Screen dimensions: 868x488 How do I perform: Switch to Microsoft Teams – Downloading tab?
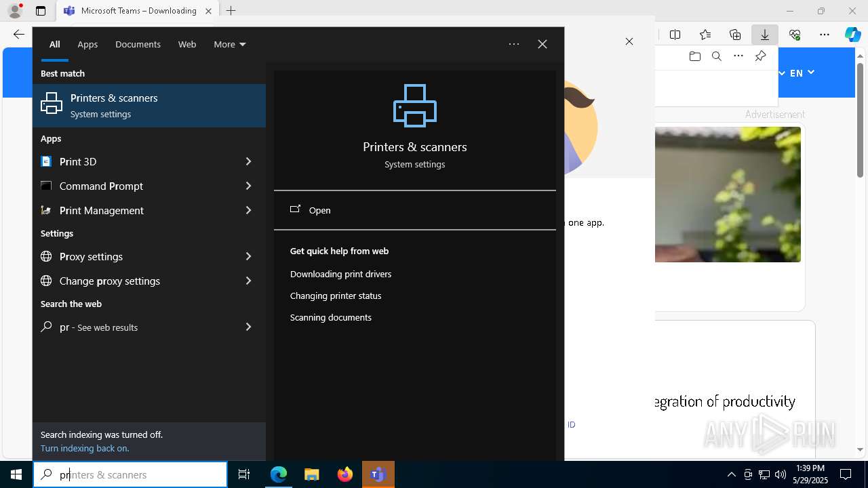[x=138, y=11]
